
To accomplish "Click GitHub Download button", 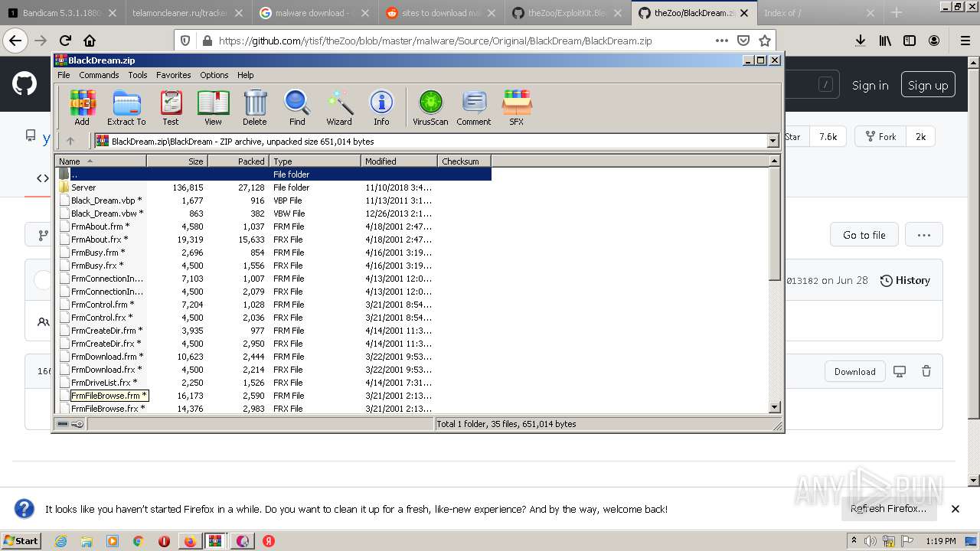I will (854, 371).
